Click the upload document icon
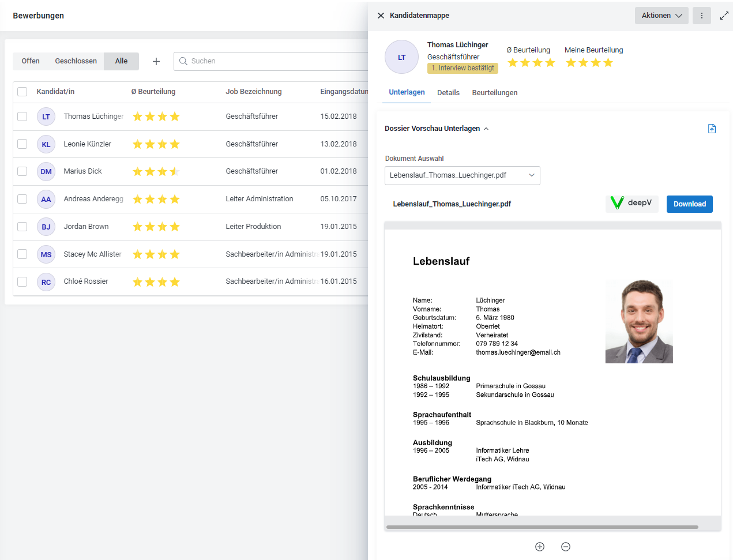 712,129
